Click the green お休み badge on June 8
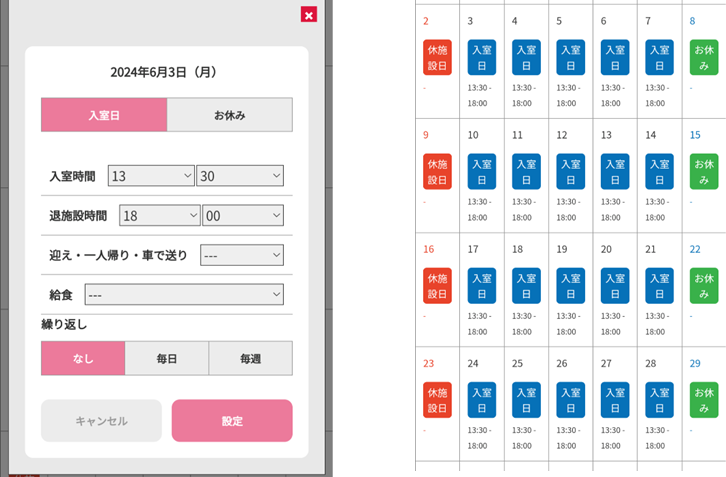Image resolution: width=726 pixels, height=477 pixels. [703, 57]
